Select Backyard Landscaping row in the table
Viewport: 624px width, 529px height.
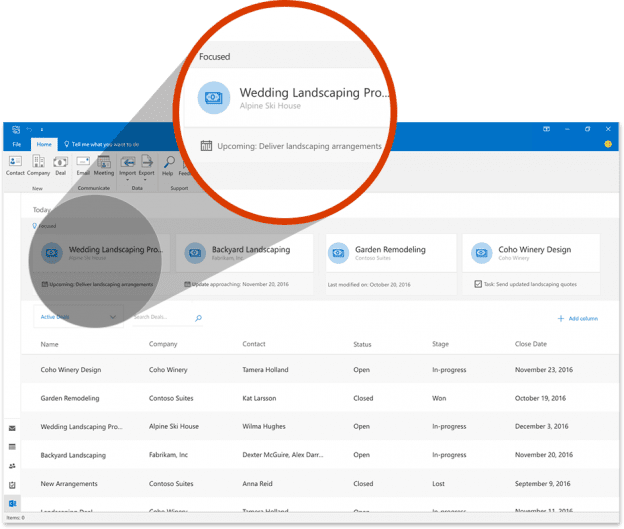pyautogui.click(x=320, y=455)
